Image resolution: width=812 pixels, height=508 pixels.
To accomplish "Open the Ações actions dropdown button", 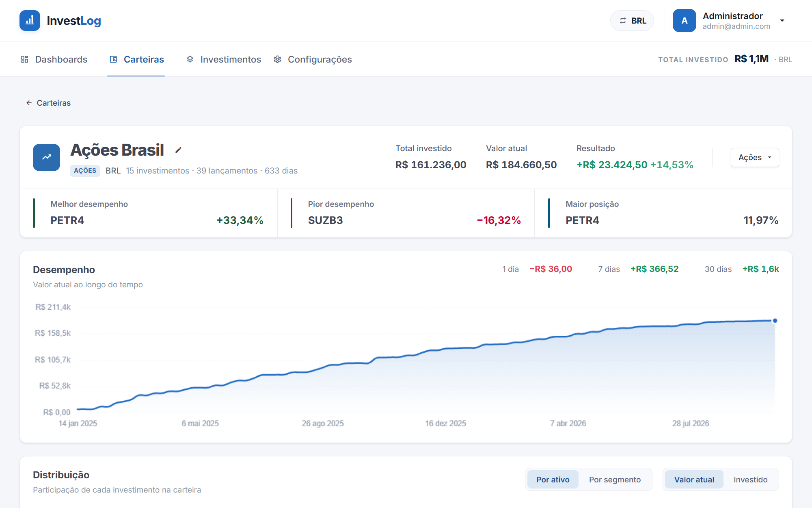I will point(755,157).
